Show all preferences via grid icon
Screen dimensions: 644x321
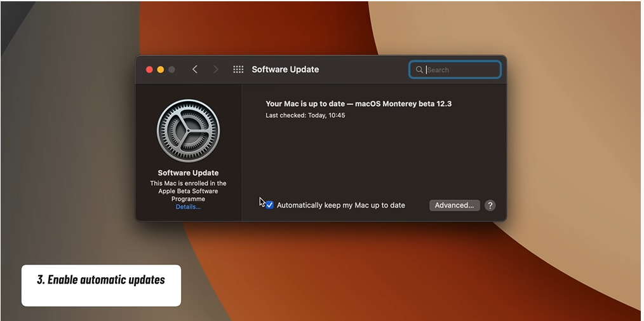[238, 69]
